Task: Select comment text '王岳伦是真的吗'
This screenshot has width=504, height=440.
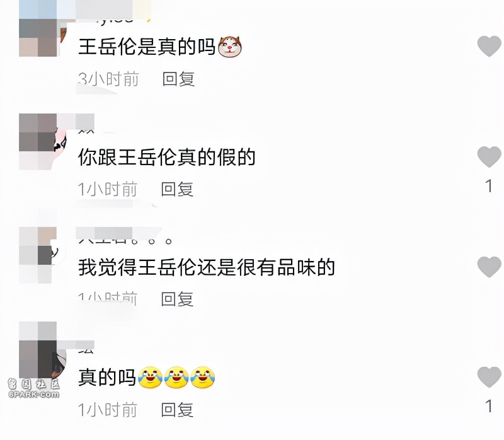Action: tap(147, 47)
